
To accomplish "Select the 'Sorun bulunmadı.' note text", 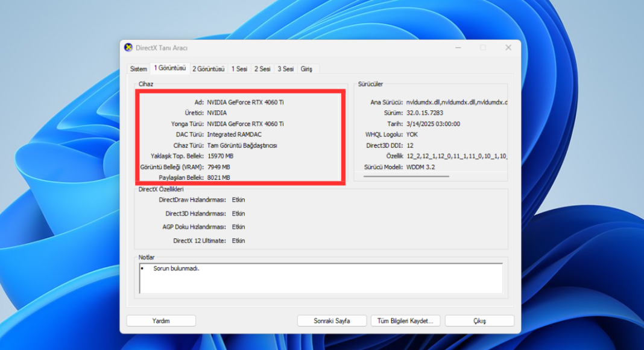I will (176, 269).
